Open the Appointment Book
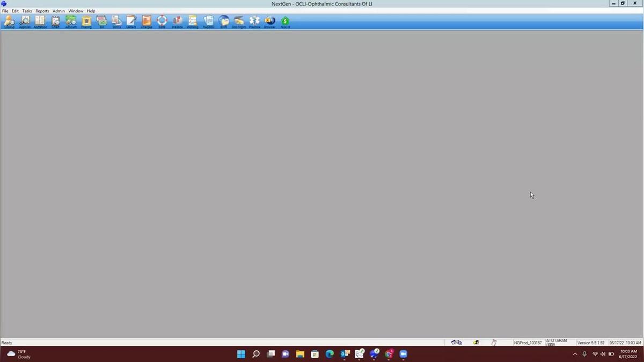Viewport: 644px width, 362px height. [40, 21]
